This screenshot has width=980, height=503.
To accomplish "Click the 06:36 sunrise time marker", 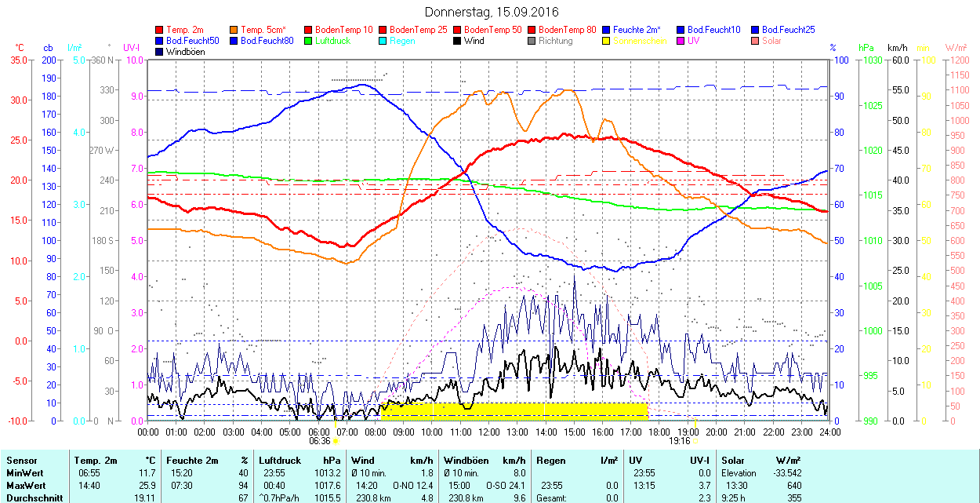I will click(320, 441).
